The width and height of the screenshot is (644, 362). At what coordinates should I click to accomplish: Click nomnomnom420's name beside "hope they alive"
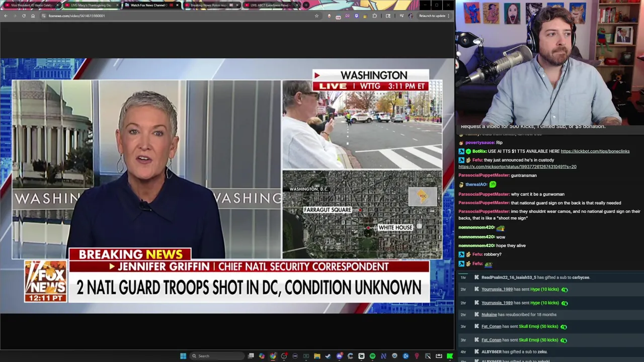(x=476, y=245)
